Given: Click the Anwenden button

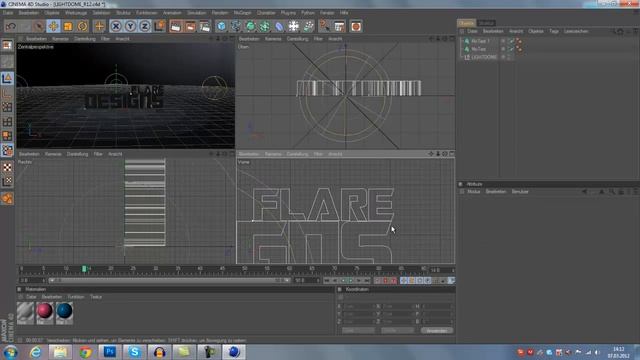Looking at the screenshot, I should [x=437, y=331].
